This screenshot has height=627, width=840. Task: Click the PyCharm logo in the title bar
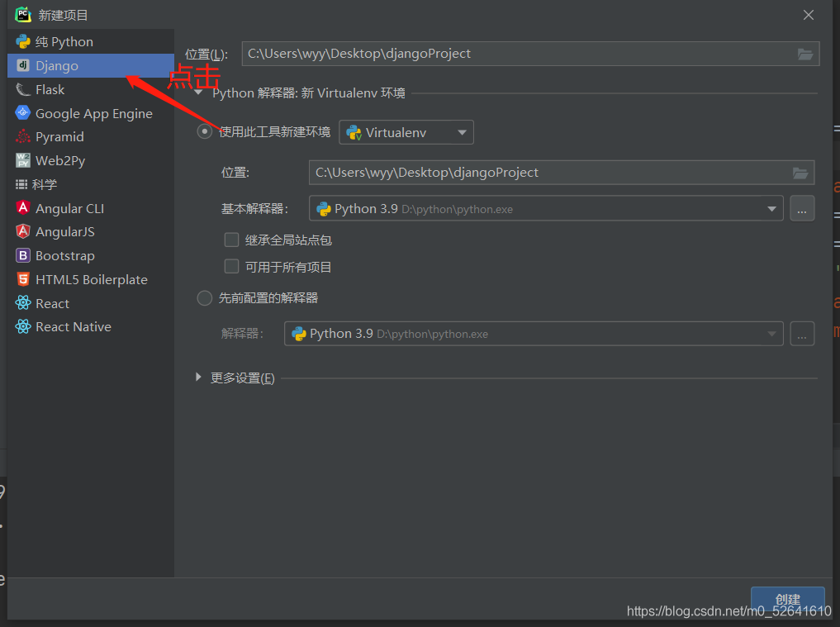(23, 15)
